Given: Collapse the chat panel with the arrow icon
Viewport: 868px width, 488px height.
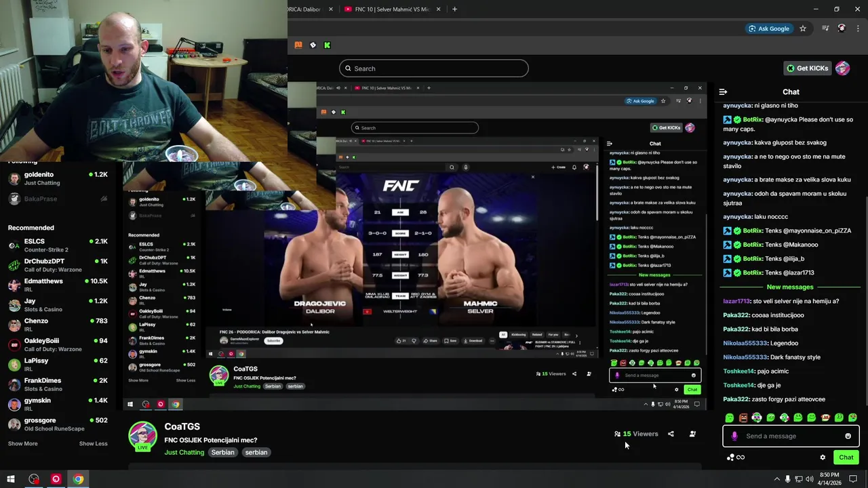Looking at the screenshot, I should point(723,91).
